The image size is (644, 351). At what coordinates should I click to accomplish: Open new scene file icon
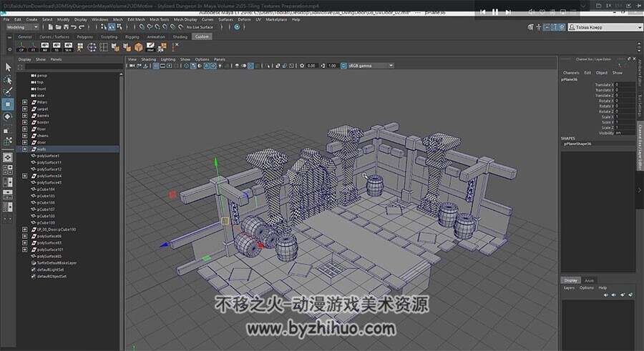50,27
